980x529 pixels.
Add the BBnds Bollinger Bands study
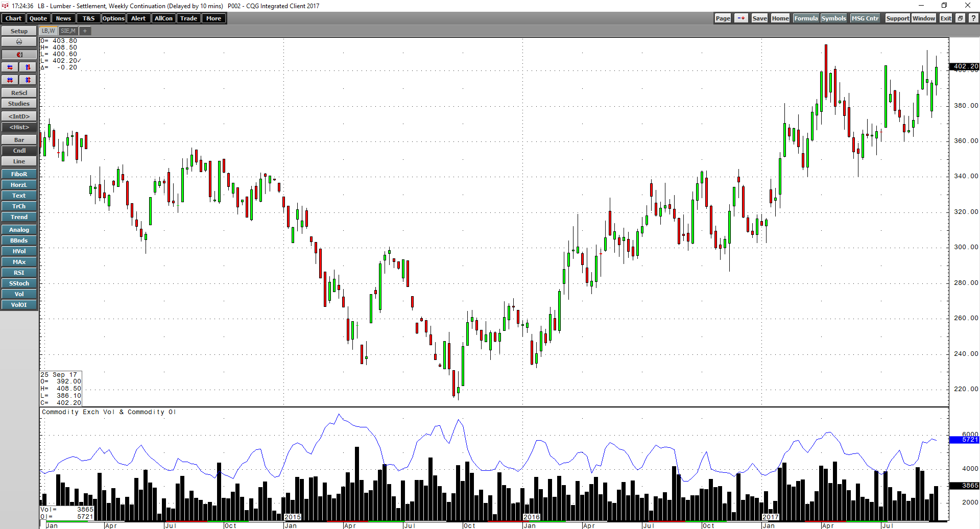click(x=19, y=241)
